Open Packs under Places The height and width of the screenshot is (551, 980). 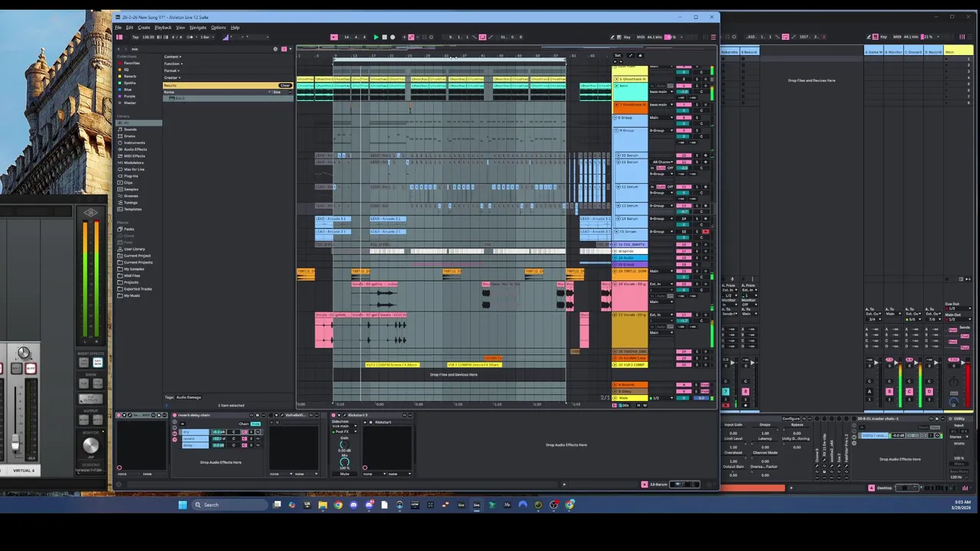point(129,229)
